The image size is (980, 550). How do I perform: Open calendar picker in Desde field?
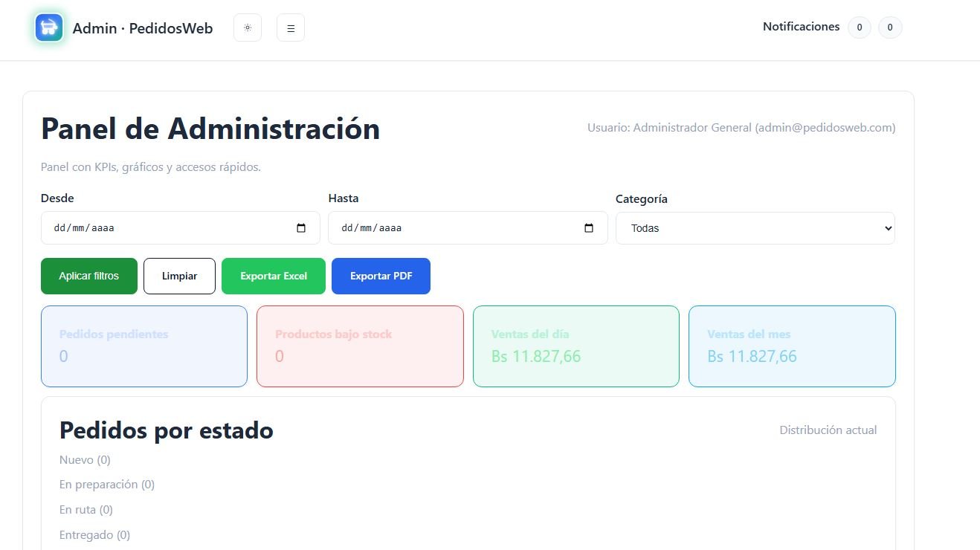pos(301,228)
